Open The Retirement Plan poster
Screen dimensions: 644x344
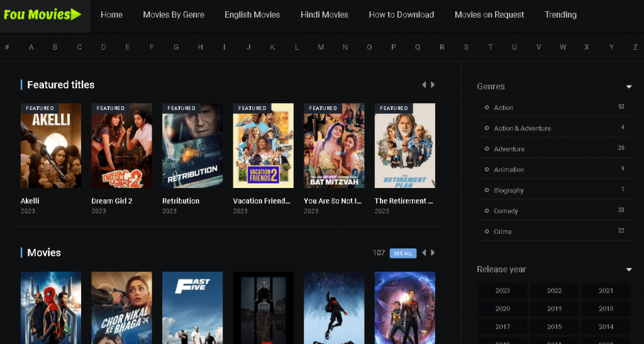tap(405, 146)
